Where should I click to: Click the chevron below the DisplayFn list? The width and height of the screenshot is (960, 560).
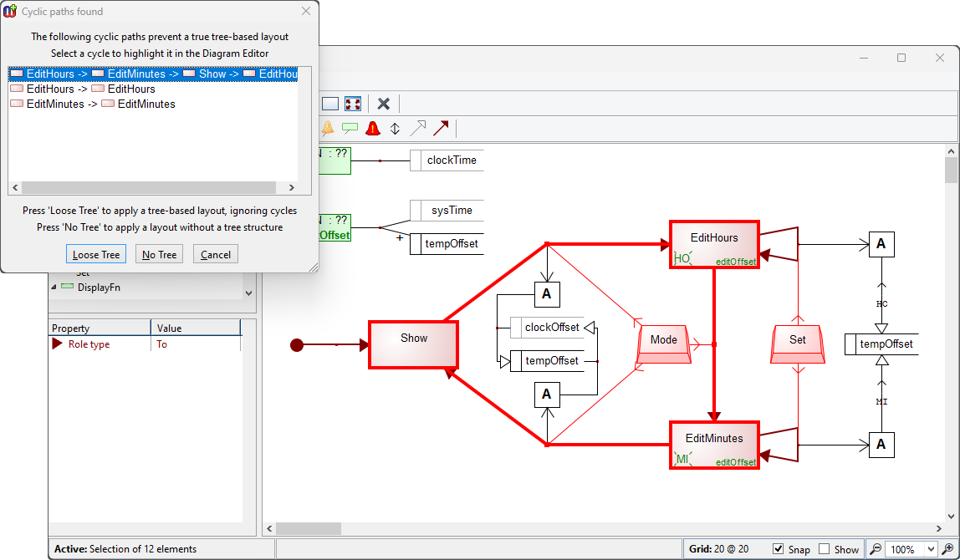pyautogui.click(x=248, y=293)
